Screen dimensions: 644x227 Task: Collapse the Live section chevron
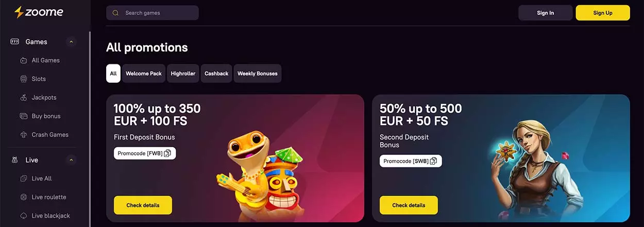pos(71,160)
